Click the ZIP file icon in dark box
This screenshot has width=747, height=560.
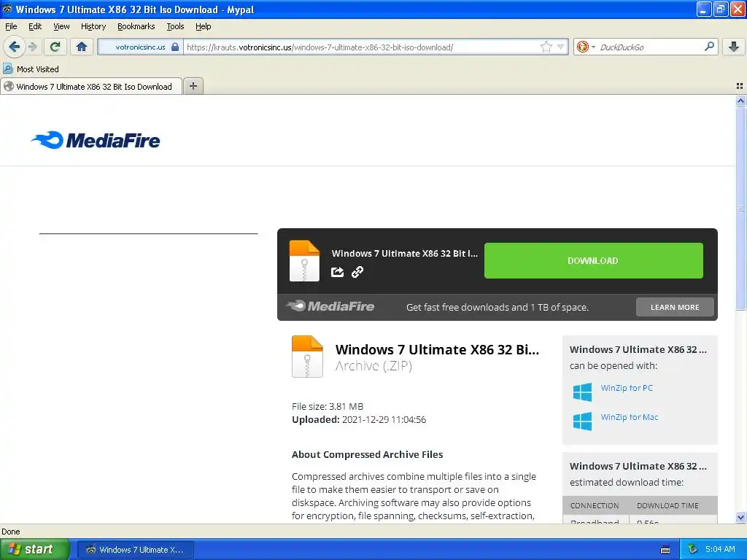click(304, 260)
